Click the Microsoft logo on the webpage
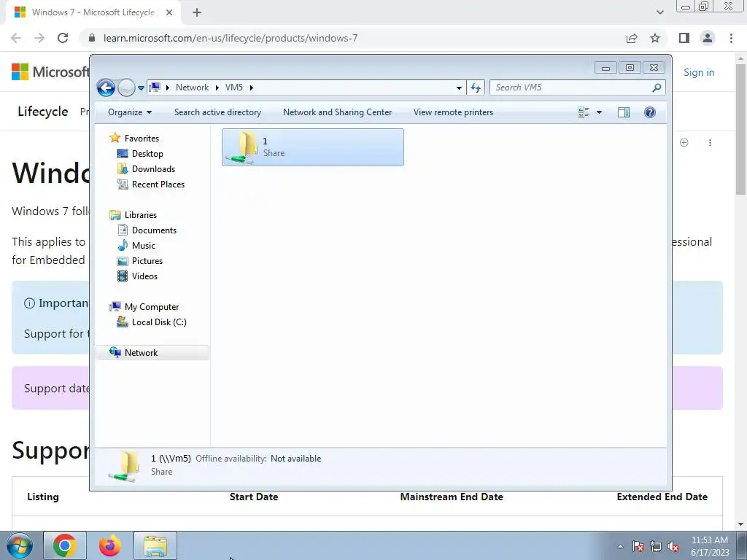 50,72
